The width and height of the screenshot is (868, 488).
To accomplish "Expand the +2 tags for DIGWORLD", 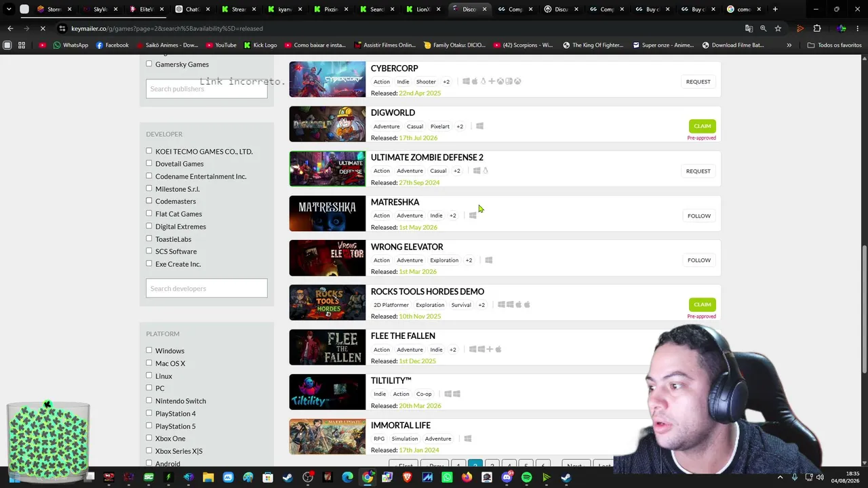I will click(x=460, y=127).
